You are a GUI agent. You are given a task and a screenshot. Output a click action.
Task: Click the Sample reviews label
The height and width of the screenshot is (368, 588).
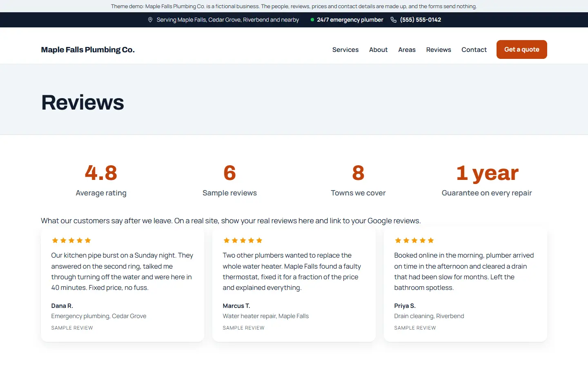[x=229, y=193]
